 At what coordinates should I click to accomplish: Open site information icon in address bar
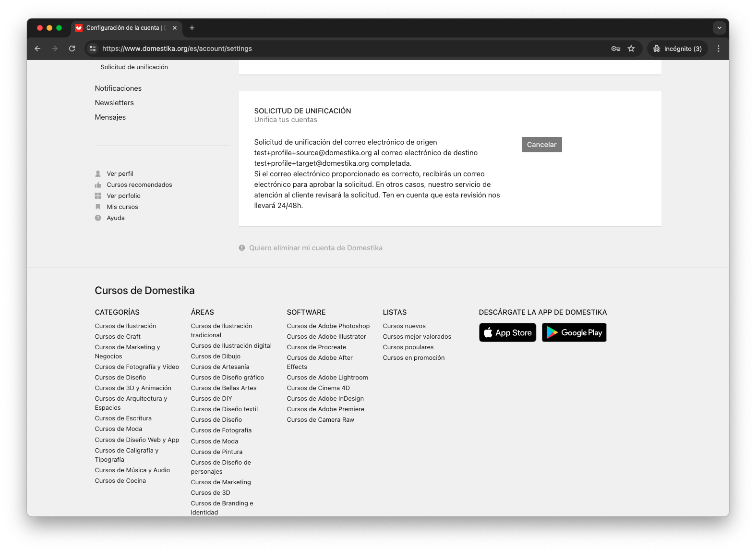93,49
